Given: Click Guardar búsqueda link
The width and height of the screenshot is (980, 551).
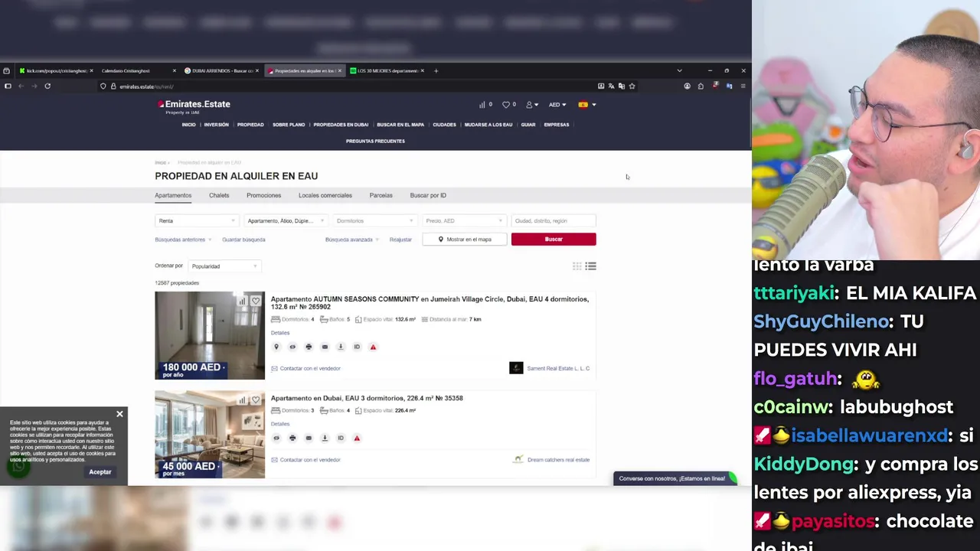Looking at the screenshot, I should (243, 240).
